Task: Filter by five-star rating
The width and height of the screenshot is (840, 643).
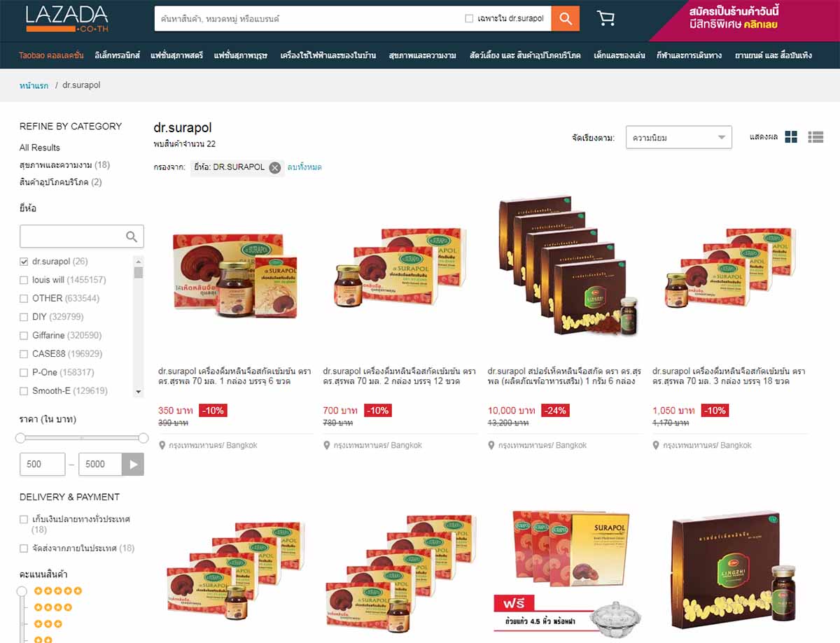Action: (58, 591)
